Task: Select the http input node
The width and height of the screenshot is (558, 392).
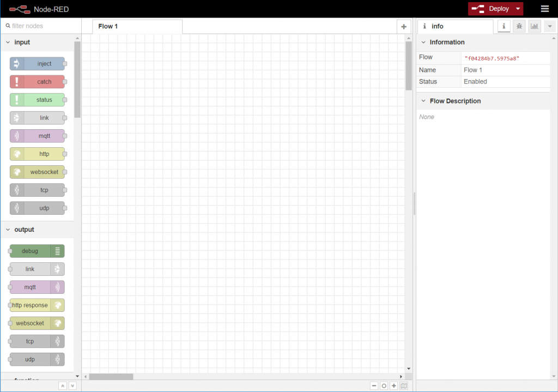Action: 38,154
